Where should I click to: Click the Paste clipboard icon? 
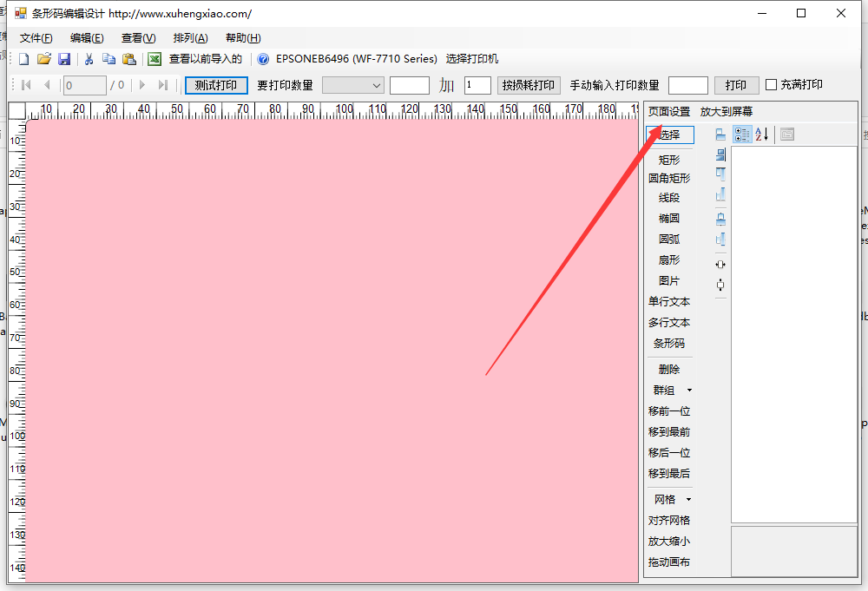pyautogui.click(x=129, y=59)
